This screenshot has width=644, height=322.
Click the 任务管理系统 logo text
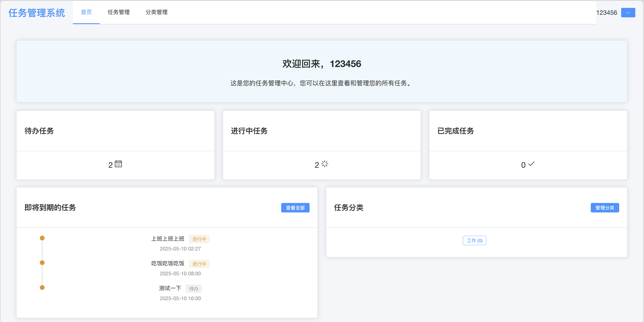(35, 13)
